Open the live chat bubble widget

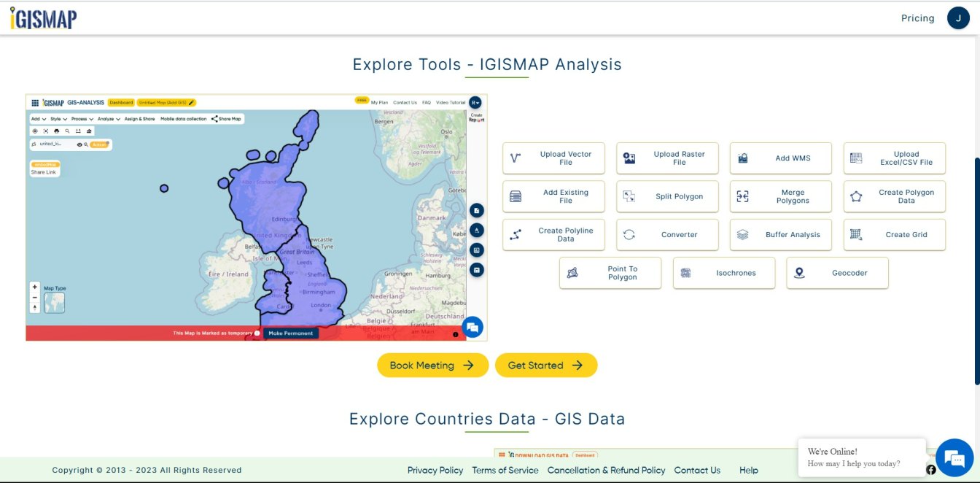coord(954,457)
